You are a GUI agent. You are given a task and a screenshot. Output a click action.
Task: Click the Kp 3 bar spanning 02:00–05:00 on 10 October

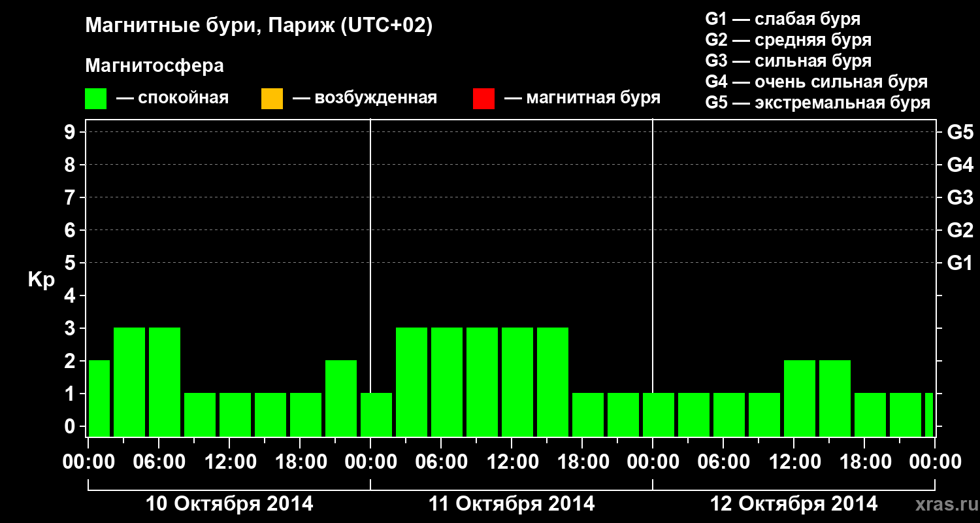click(x=129, y=382)
